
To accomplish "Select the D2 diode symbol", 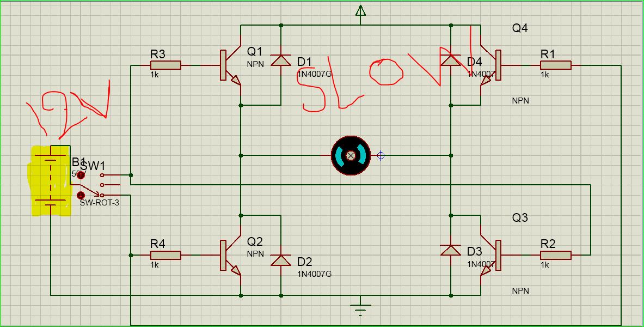I will [x=281, y=261].
